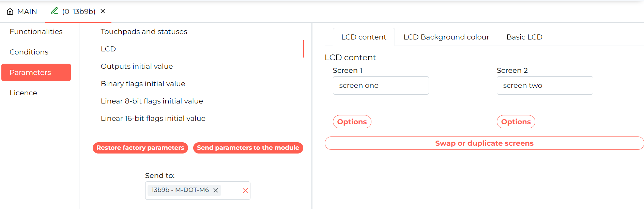The height and width of the screenshot is (209, 644).
Task: Click the green pencil edit icon
Action: (x=55, y=11)
